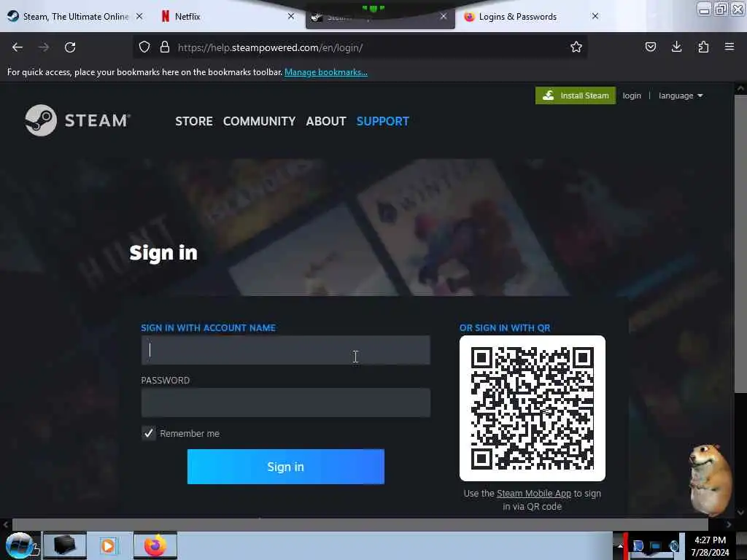Viewport: 747px width, 560px height.
Task: Click the Install Steam button
Action: (575, 96)
